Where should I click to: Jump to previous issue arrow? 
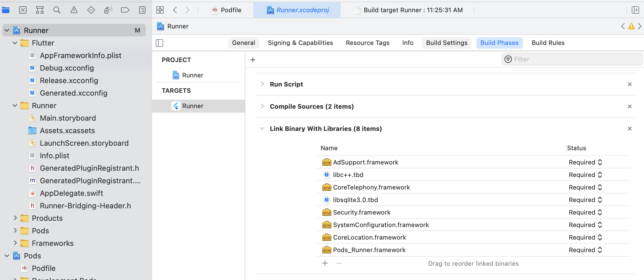click(x=623, y=26)
